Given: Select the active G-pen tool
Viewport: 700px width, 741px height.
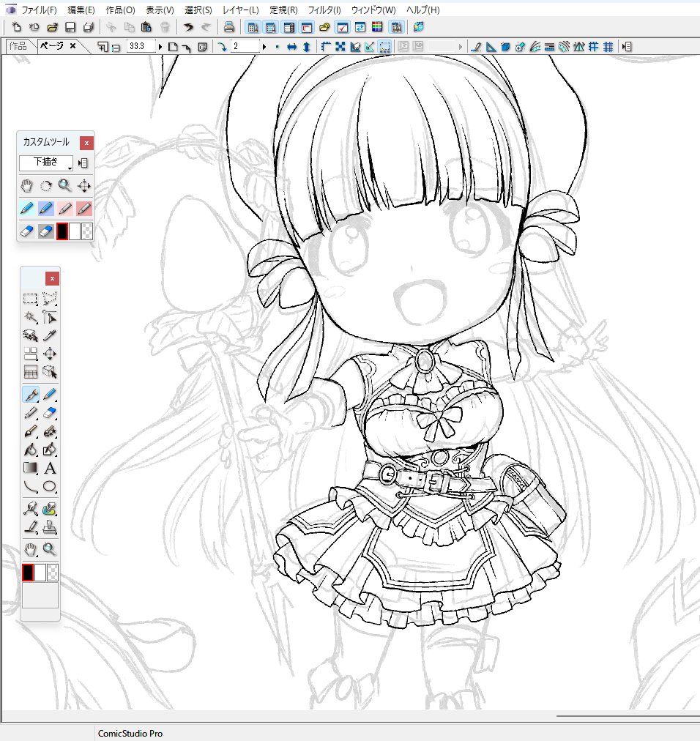Looking at the screenshot, I should pyautogui.click(x=30, y=394).
